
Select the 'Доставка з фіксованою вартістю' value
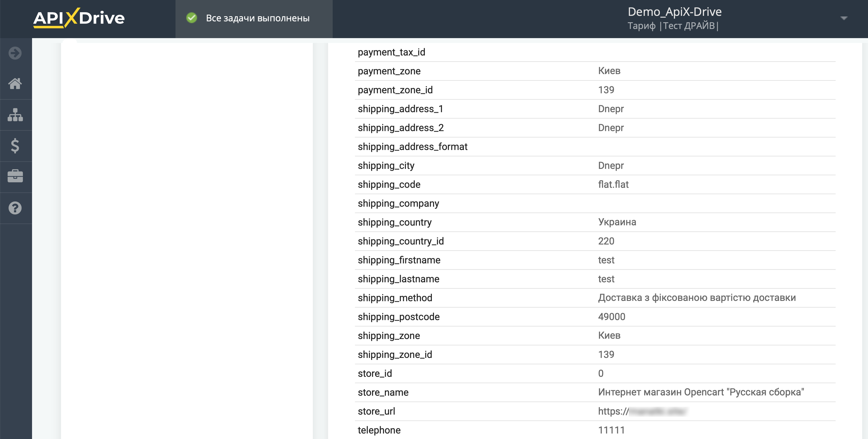(x=697, y=298)
